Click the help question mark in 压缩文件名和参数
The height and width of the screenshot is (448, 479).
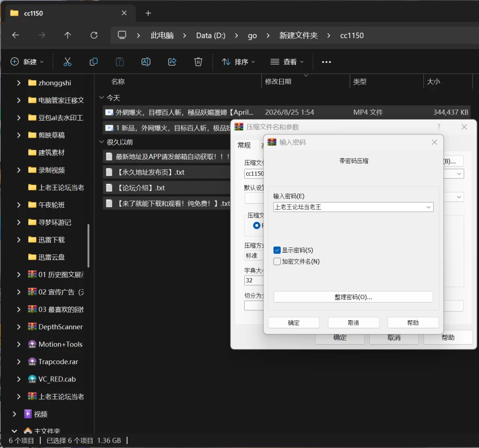pyautogui.click(x=439, y=127)
